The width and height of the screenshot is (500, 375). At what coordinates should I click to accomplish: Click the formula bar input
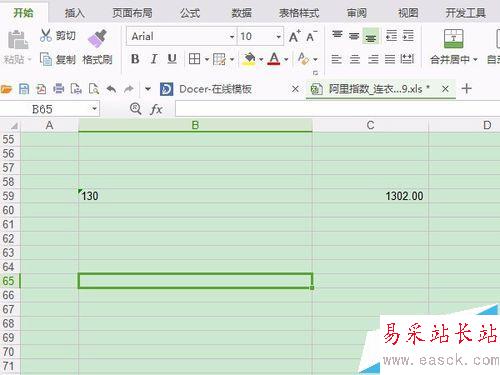coord(337,109)
